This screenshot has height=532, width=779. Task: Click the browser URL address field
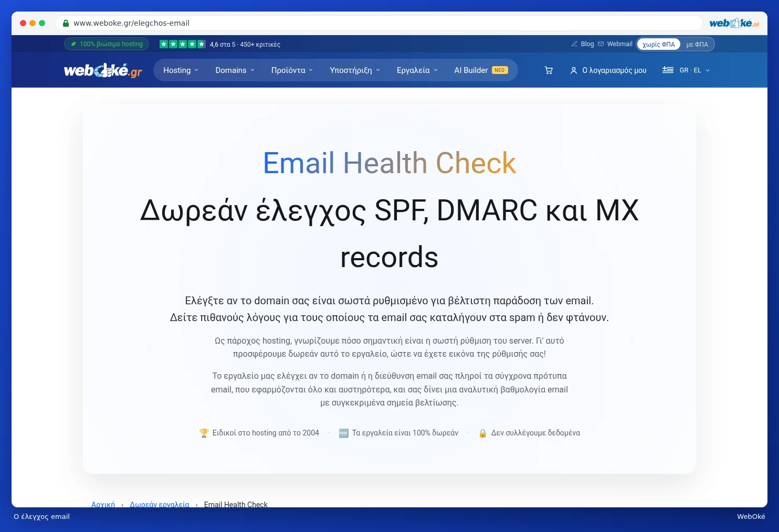378,23
